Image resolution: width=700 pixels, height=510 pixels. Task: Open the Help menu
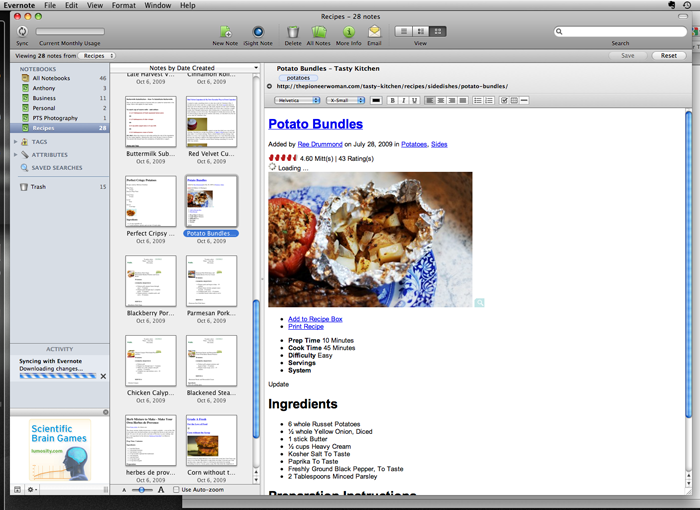(x=188, y=5)
